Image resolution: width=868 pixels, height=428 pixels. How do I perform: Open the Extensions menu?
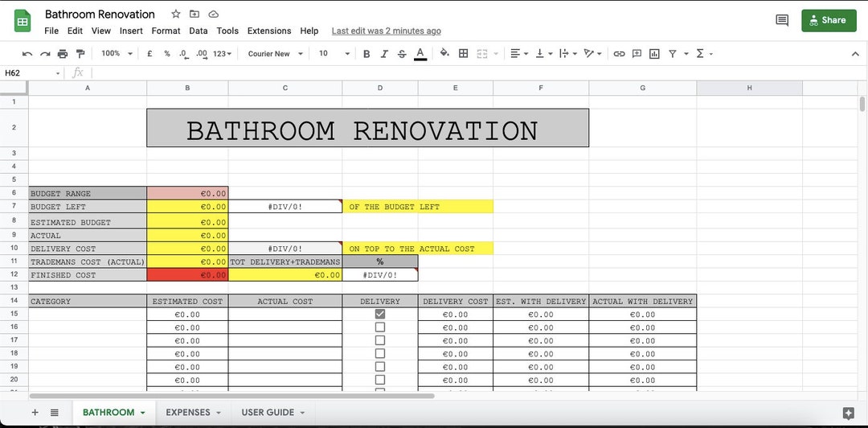269,31
